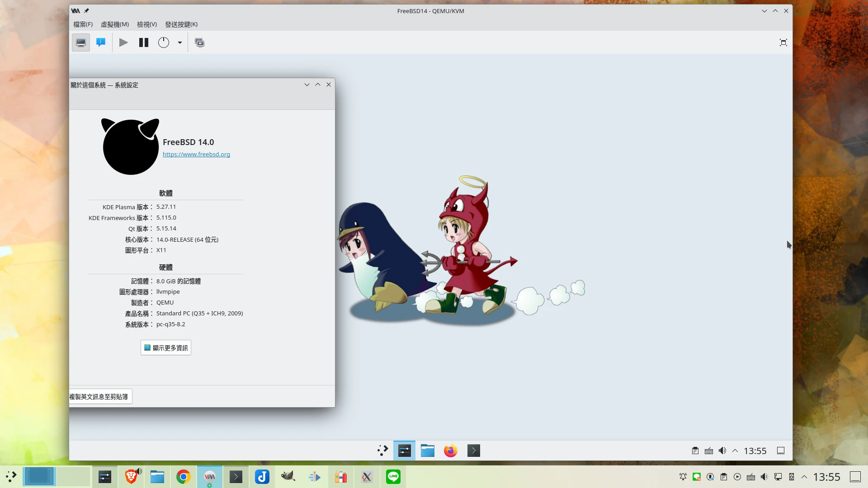Expand the shutdown options dropdown arrow
The image size is (868, 488).
click(x=180, y=42)
